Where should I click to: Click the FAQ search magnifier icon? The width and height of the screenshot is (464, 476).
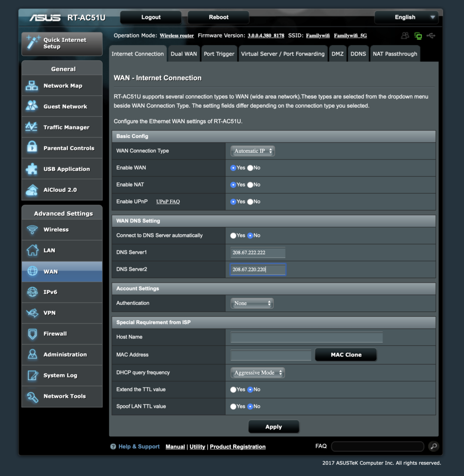click(x=433, y=446)
